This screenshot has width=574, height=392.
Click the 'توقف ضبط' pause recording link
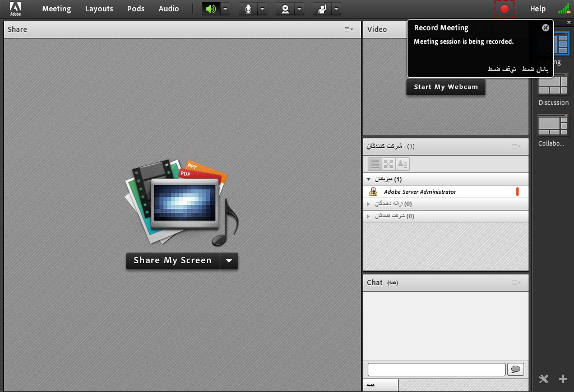[x=502, y=69]
